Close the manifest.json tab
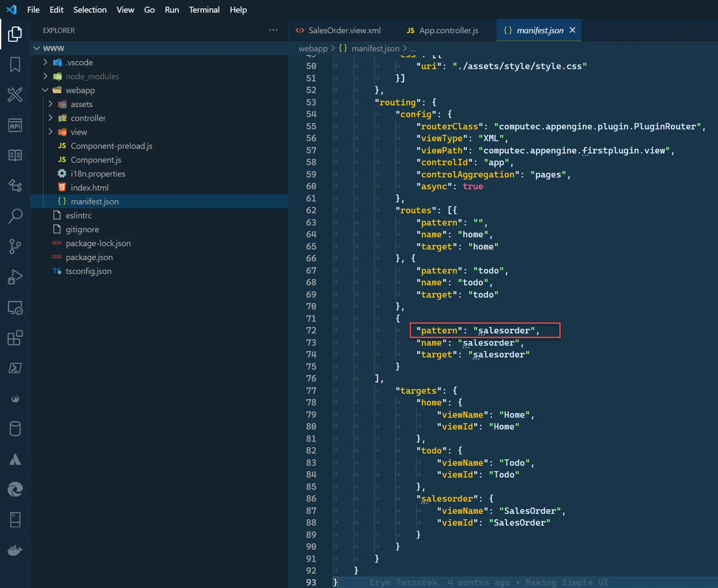This screenshot has height=588, width=718. 572,30
